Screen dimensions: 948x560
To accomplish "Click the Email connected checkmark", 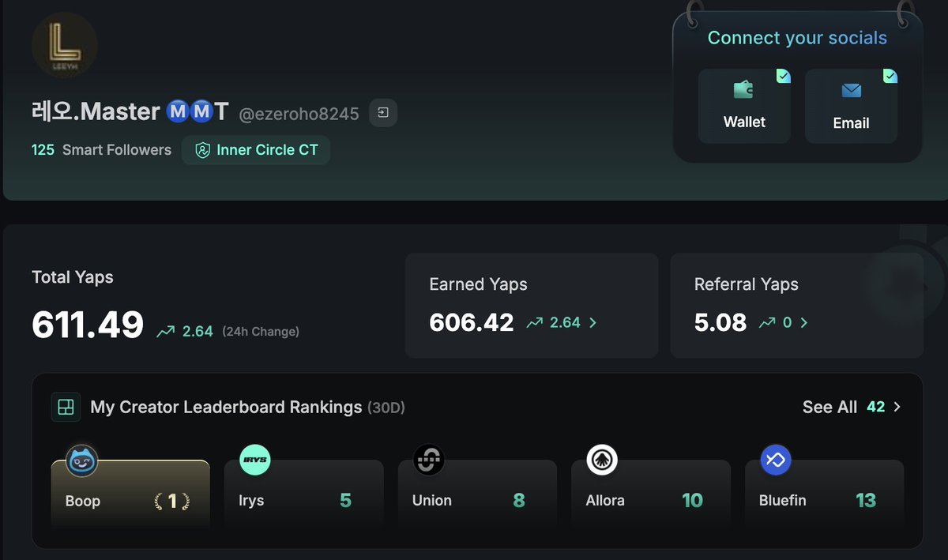I will tap(890, 76).
